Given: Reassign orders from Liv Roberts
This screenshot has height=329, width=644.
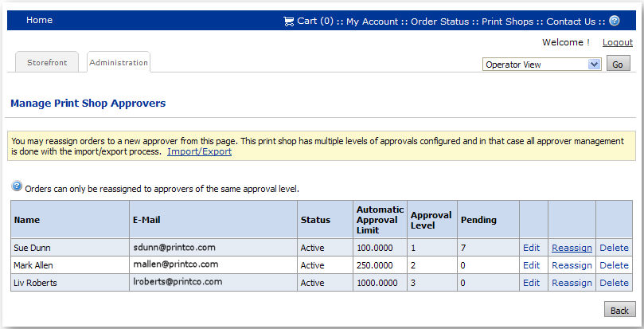Looking at the screenshot, I should pyautogui.click(x=572, y=283).
